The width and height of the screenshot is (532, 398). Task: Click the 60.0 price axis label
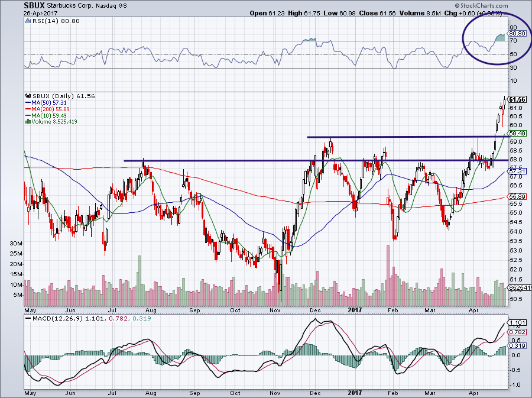tap(515, 125)
